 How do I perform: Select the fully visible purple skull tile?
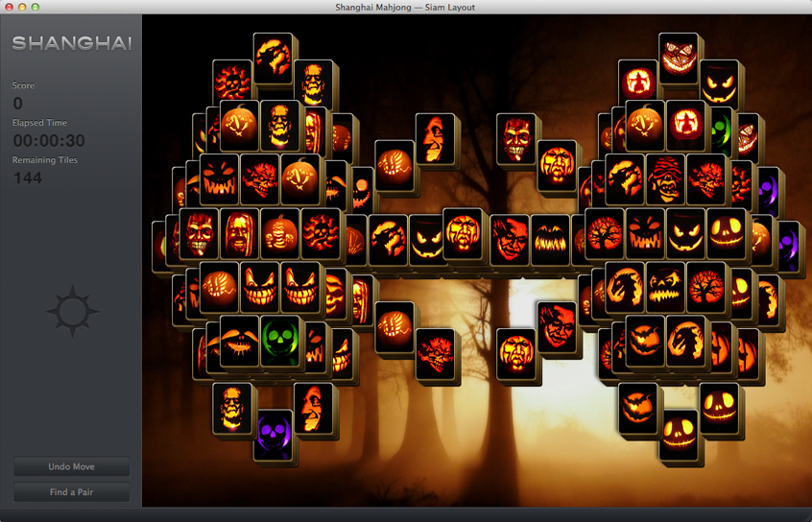point(273,435)
